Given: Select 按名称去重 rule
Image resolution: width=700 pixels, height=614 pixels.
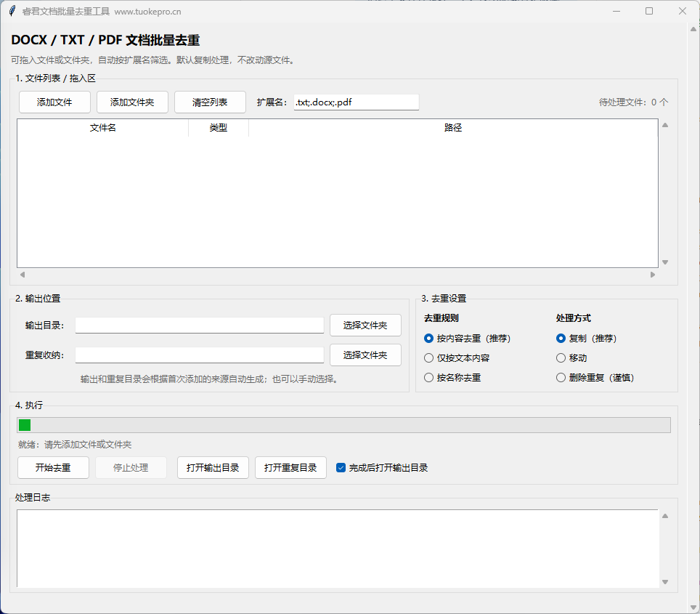Looking at the screenshot, I should coord(452,378).
